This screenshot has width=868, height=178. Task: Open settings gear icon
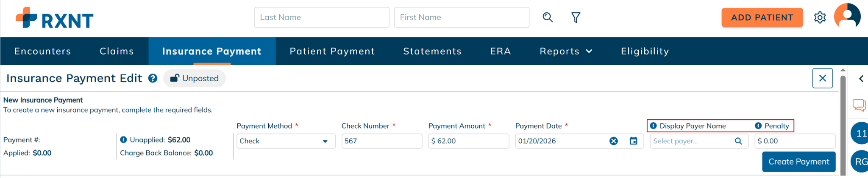(820, 17)
